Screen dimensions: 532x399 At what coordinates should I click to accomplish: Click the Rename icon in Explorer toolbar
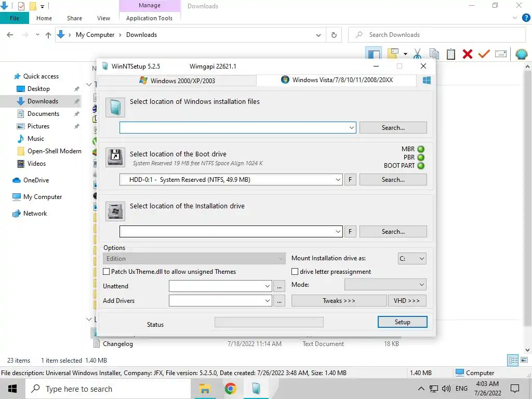tap(501, 54)
